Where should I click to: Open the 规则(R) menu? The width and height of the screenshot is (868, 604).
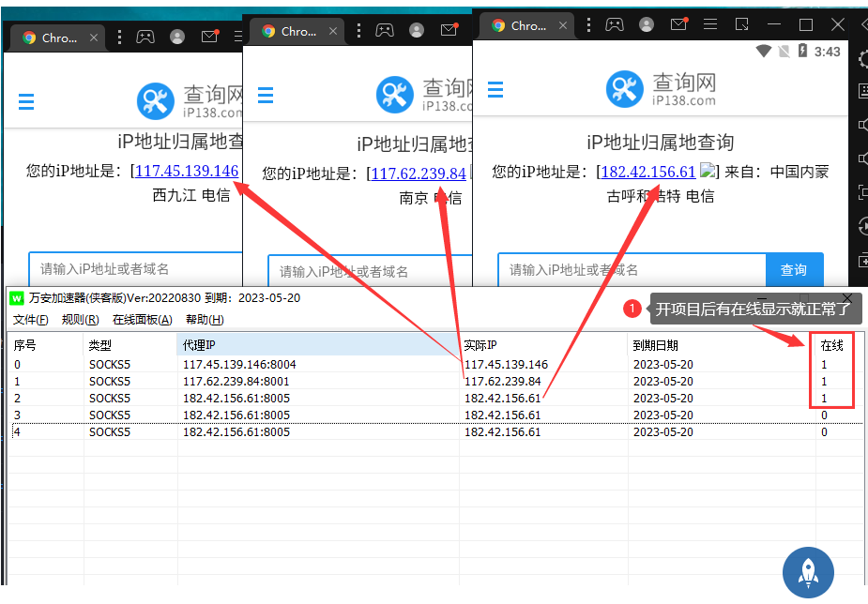pyautogui.click(x=80, y=320)
